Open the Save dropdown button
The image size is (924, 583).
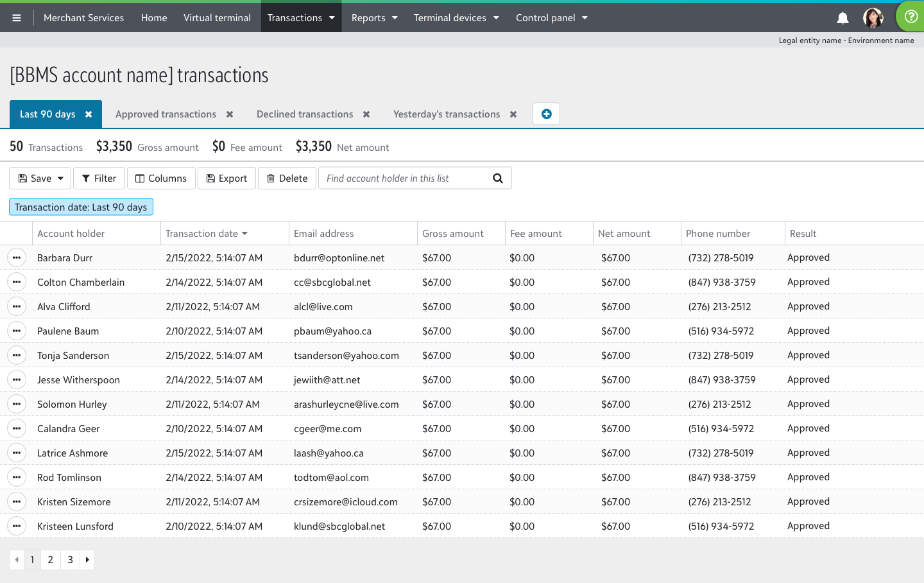(x=40, y=178)
